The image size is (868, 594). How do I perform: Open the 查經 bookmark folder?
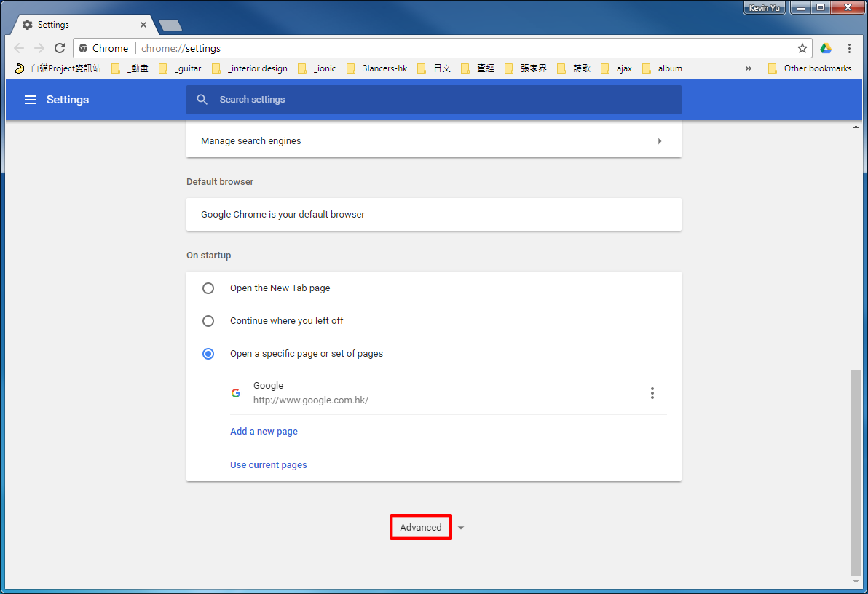click(478, 68)
